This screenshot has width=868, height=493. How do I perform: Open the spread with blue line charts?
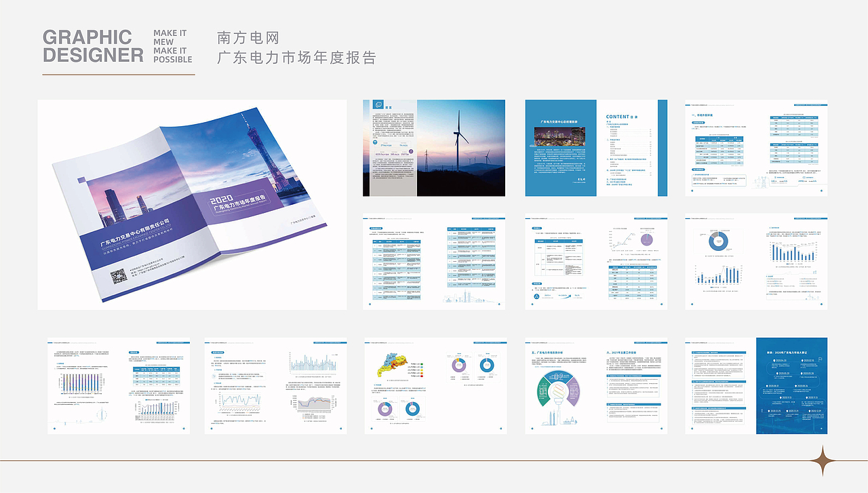point(275,386)
